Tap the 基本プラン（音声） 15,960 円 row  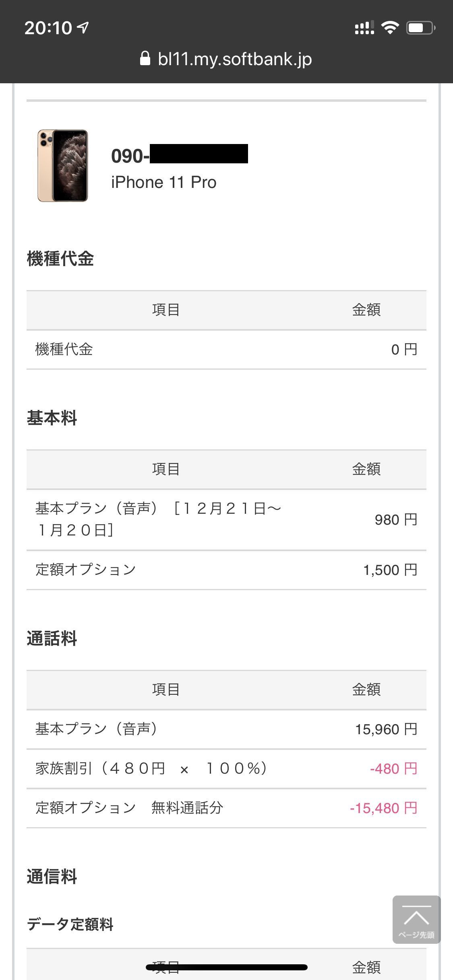pyautogui.click(x=226, y=729)
